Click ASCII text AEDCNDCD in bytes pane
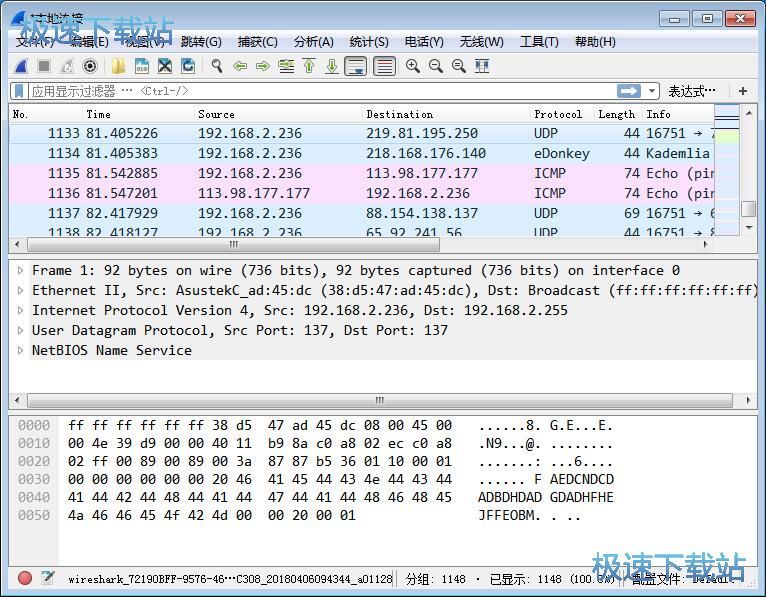This screenshot has height=597, width=766. [x=581, y=479]
